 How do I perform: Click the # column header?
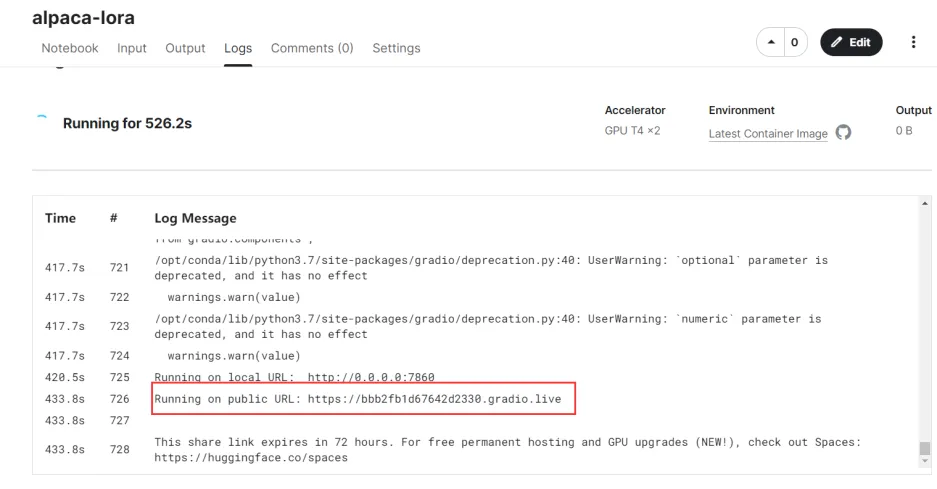[x=114, y=218]
